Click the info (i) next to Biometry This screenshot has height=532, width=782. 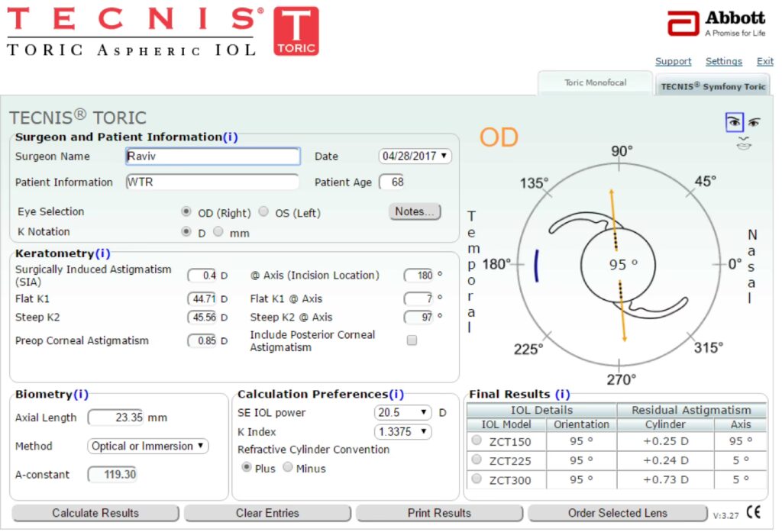[81, 395]
